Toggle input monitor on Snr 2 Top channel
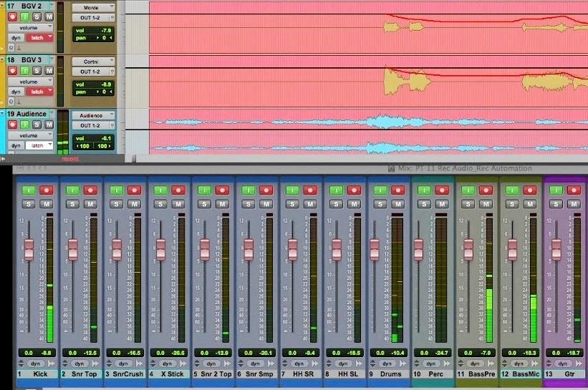This screenshot has height=390, width=588. (204, 190)
